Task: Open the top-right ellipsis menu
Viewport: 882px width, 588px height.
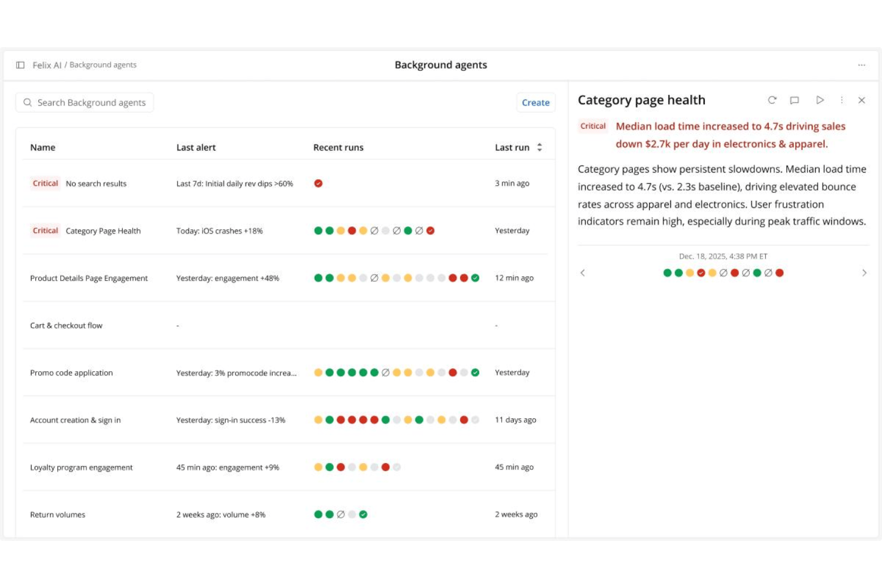Action: (862, 65)
